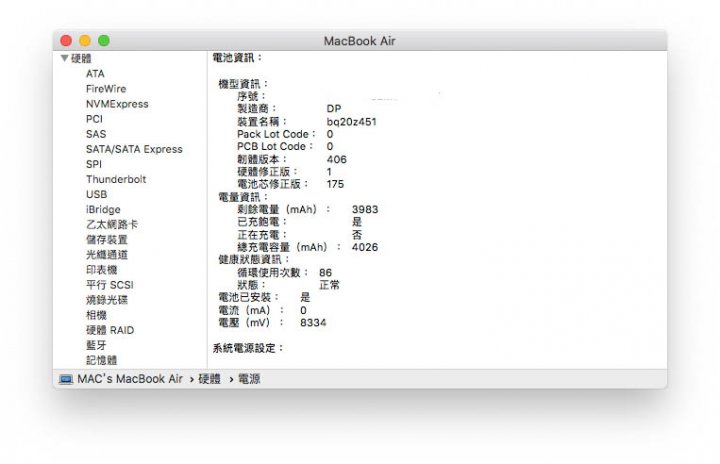This screenshot has height=464, width=720.
Task: Click the laptop icon in the path bar
Action: click(x=66, y=379)
